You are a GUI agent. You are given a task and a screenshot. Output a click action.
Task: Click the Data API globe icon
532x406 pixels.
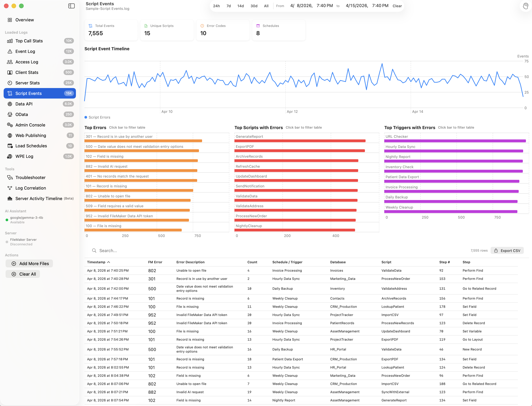click(10, 104)
